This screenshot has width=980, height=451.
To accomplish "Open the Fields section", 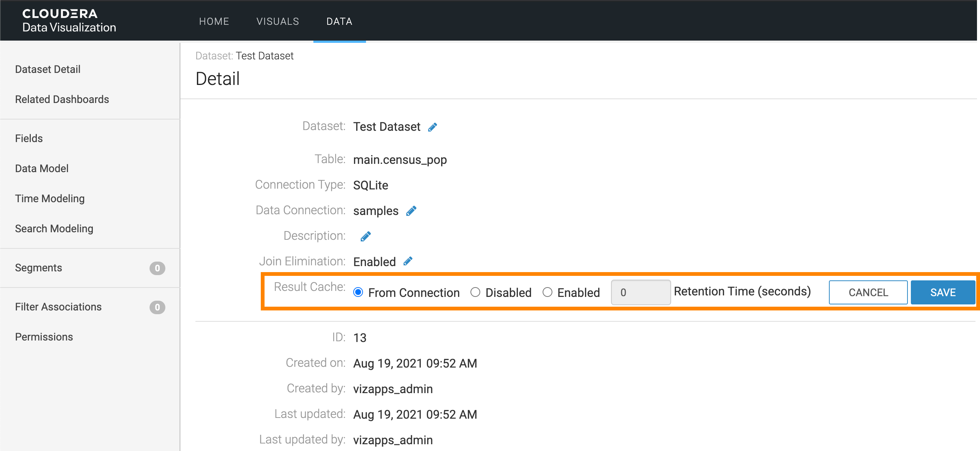I will tap(29, 138).
